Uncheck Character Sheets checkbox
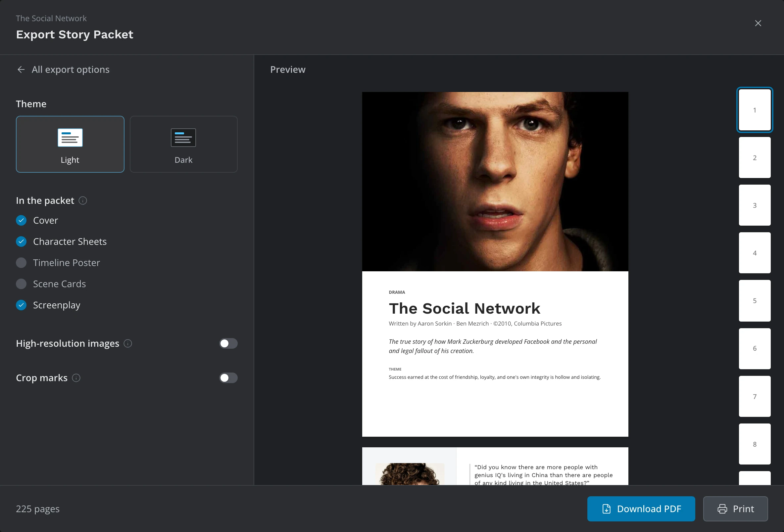Image resolution: width=784 pixels, height=532 pixels. click(21, 242)
